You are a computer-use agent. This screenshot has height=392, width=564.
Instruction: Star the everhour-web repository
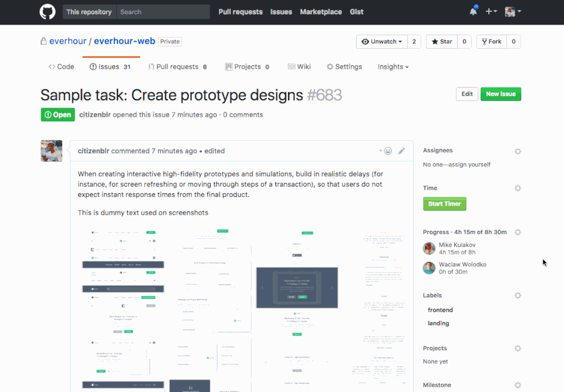click(x=442, y=42)
